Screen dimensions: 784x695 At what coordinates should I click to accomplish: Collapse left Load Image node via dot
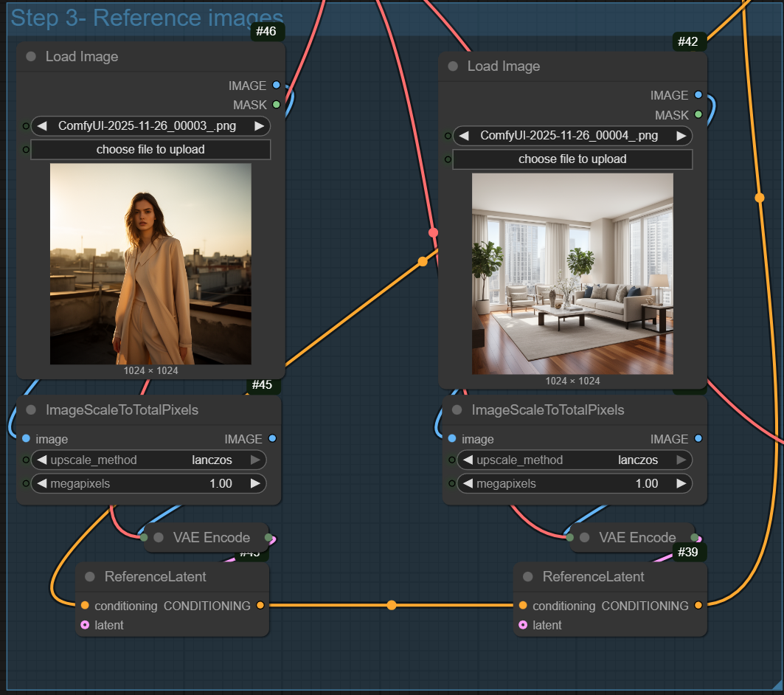click(x=31, y=57)
